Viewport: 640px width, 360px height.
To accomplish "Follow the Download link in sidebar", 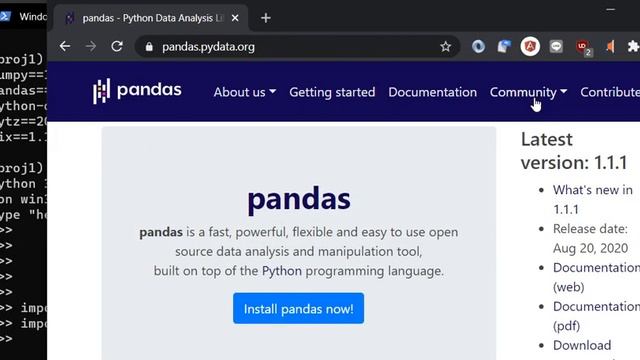I will [x=582, y=345].
